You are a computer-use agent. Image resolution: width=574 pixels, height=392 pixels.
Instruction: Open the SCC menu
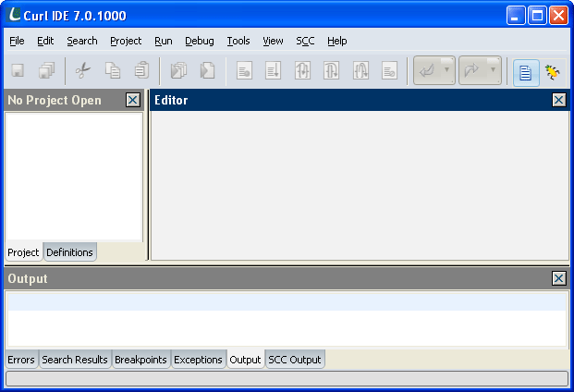point(305,41)
